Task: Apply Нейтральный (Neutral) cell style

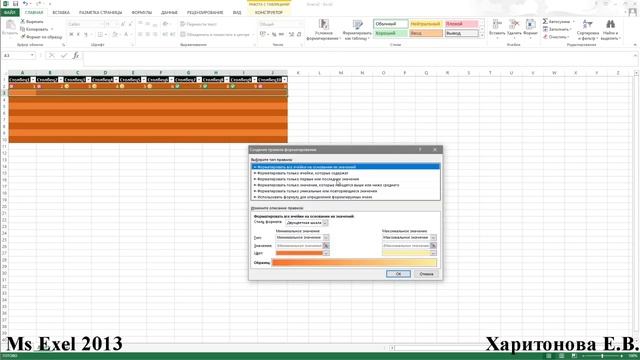Action: (426, 24)
